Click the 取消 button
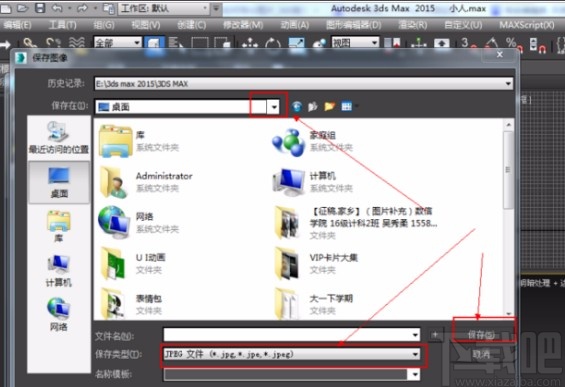 click(x=481, y=354)
